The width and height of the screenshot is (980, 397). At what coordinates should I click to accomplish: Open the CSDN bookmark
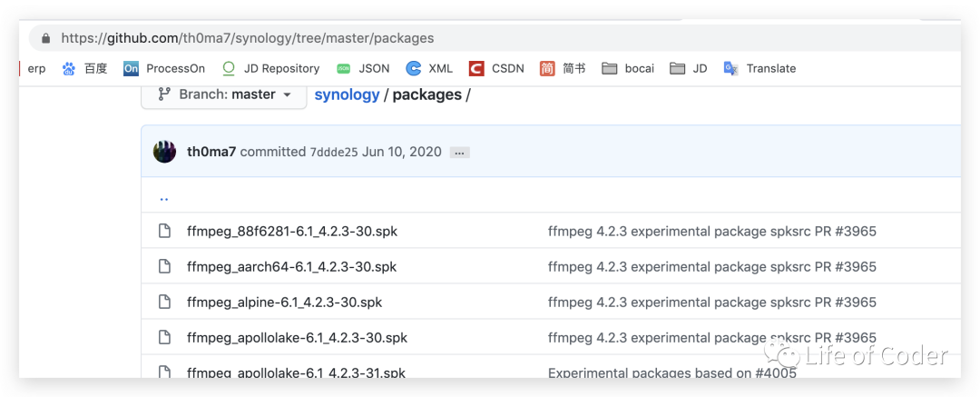[496, 68]
